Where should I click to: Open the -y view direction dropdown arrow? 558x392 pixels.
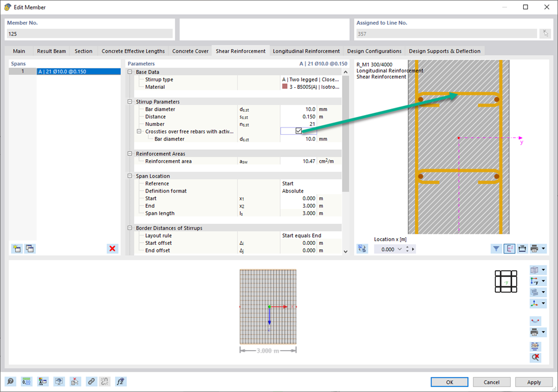coord(543,281)
